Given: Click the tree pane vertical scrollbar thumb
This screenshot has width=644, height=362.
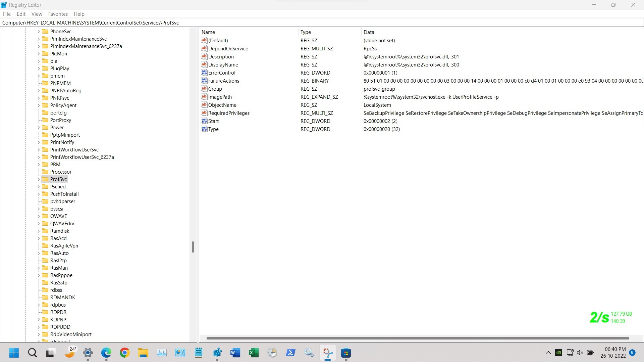Looking at the screenshot, I should (x=193, y=247).
